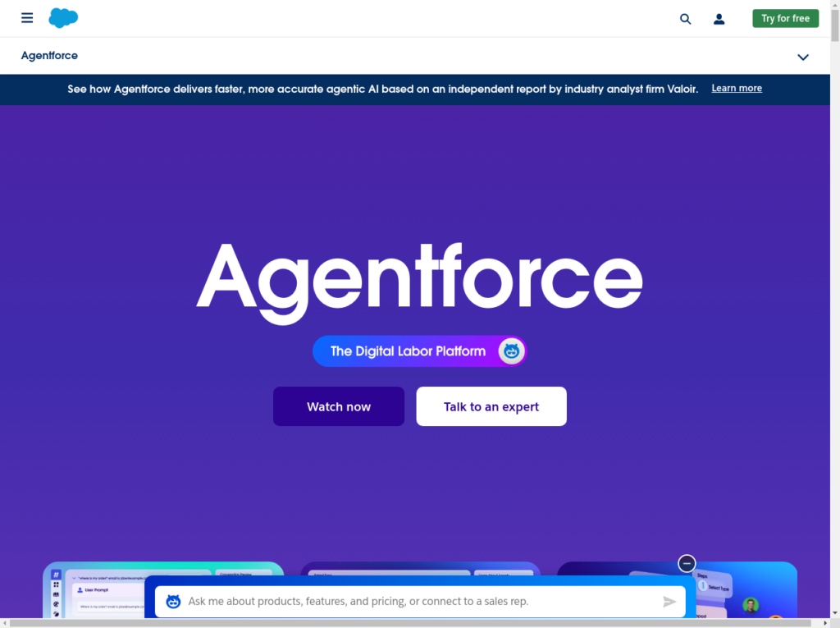The width and height of the screenshot is (840, 628).
Task: Click the banner text about Valoir report
Action: point(382,89)
